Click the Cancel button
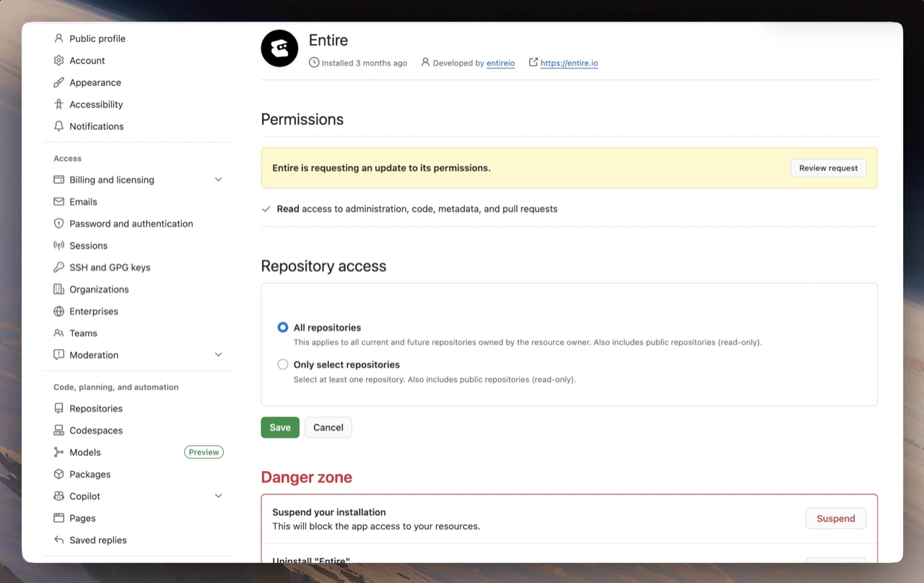Viewport: 924px width, 583px height. [328, 427]
